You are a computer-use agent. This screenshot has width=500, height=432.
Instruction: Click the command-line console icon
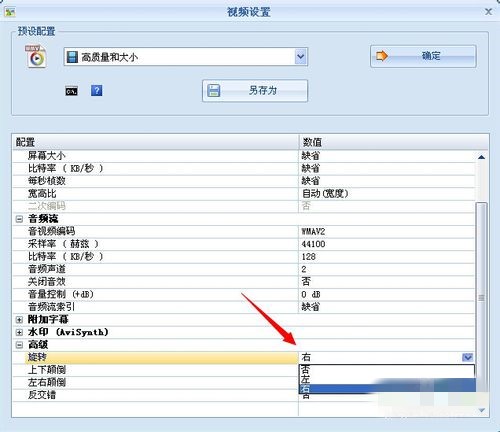click(x=71, y=91)
